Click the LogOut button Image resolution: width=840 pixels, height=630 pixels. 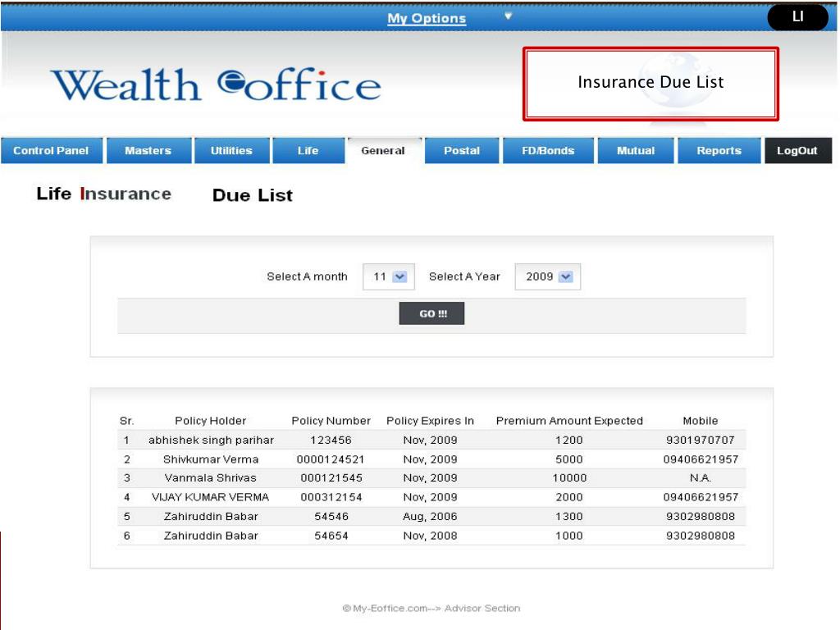(797, 151)
